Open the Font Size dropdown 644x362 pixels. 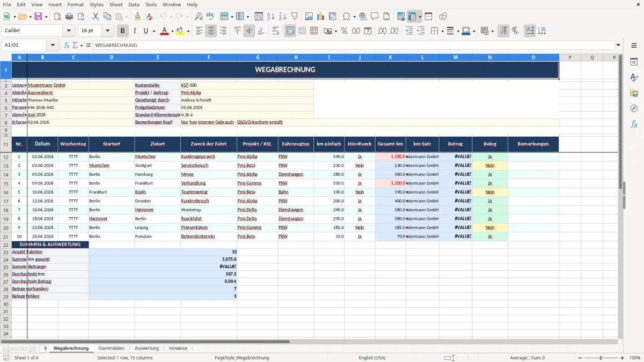pos(107,31)
